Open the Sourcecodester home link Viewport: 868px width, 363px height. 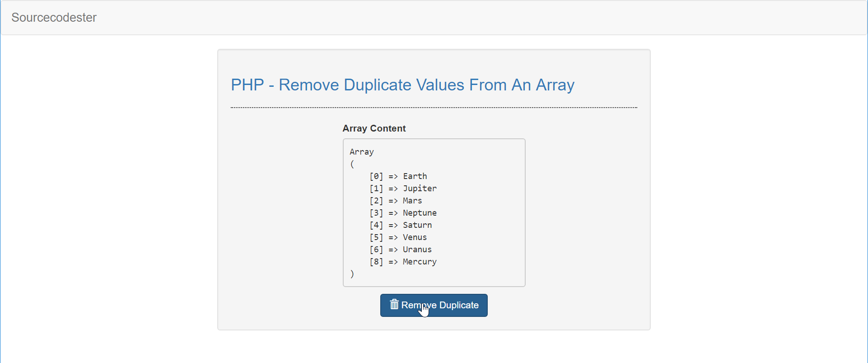click(54, 18)
